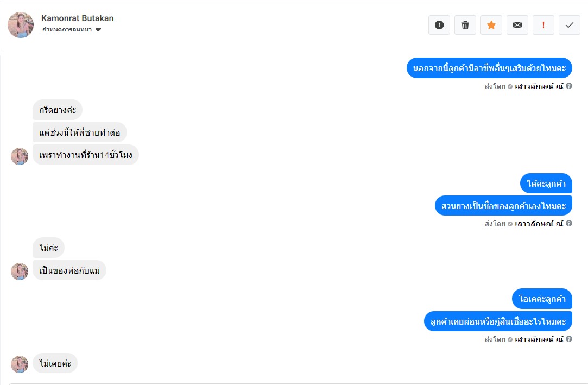Click help icon under ลูกค้าเคยผ่อนหรือกู้สินเชื่ออะไรไหมคะ message
588x385 pixels.
coord(569,339)
